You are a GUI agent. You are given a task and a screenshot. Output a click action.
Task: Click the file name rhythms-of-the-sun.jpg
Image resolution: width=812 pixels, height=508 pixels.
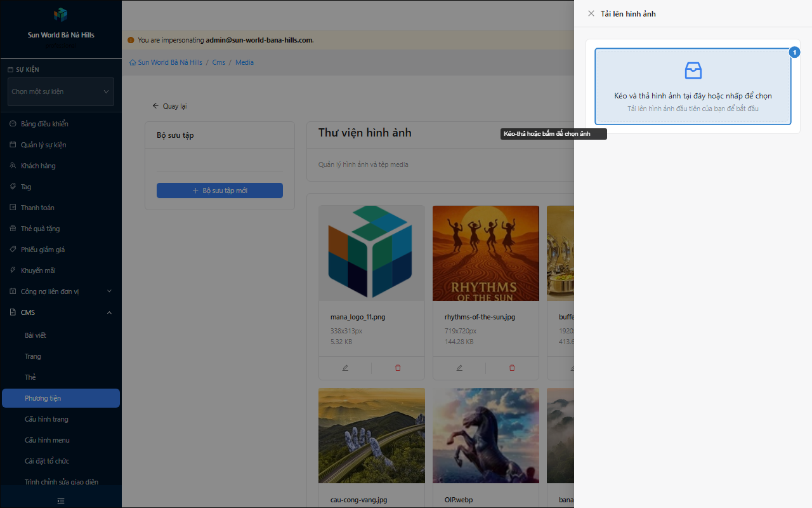(x=480, y=317)
